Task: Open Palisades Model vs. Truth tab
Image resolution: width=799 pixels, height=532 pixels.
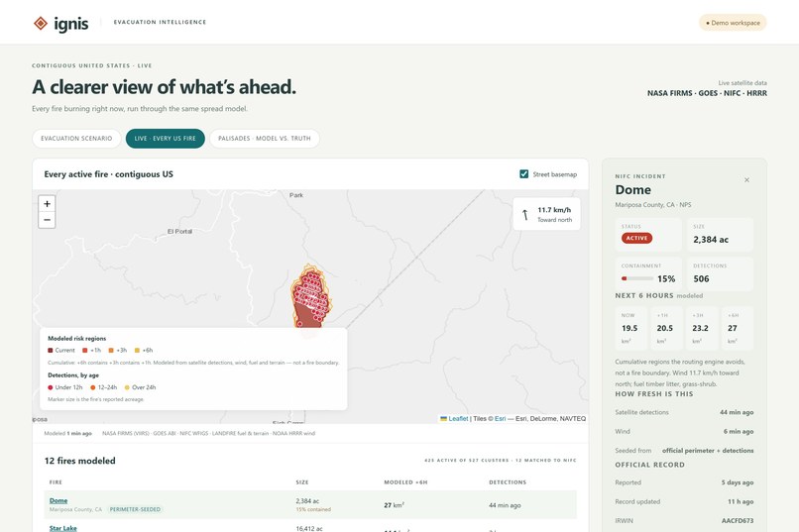Action: tap(265, 139)
